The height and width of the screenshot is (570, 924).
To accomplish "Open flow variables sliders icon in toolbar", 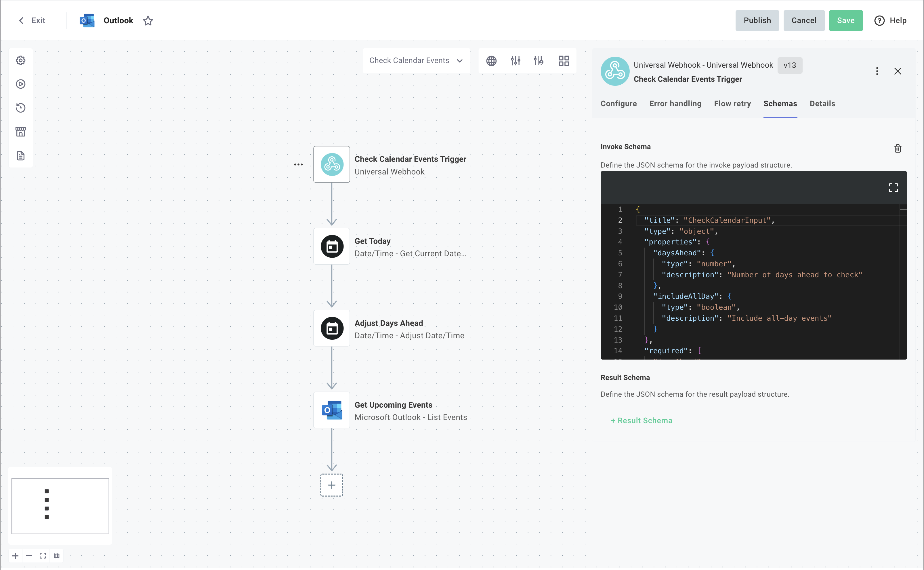I will tap(515, 61).
